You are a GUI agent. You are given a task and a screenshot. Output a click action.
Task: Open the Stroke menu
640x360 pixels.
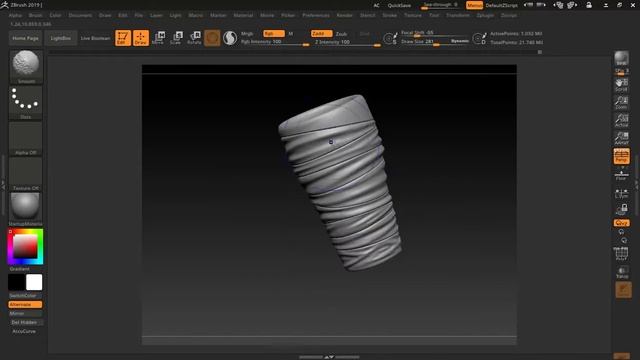pyautogui.click(x=389, y=15)
